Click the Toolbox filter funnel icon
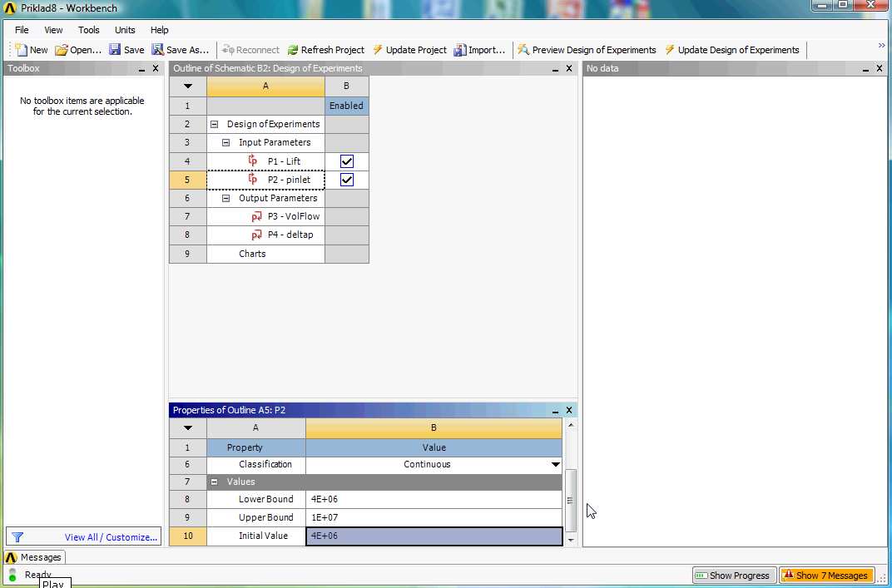The height and width of the screenshot is (588, 892). click(17, 536)
